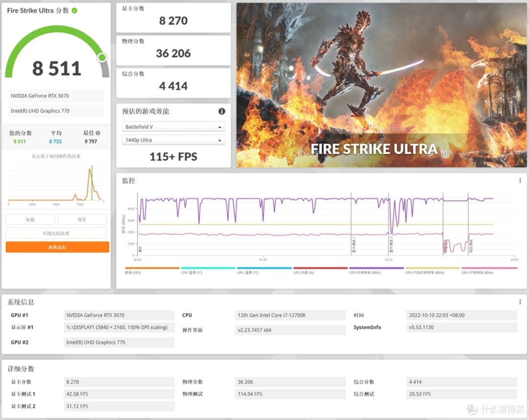Click the SystemInfo v5.53.1130 field
529x420 pixels.
461,327
